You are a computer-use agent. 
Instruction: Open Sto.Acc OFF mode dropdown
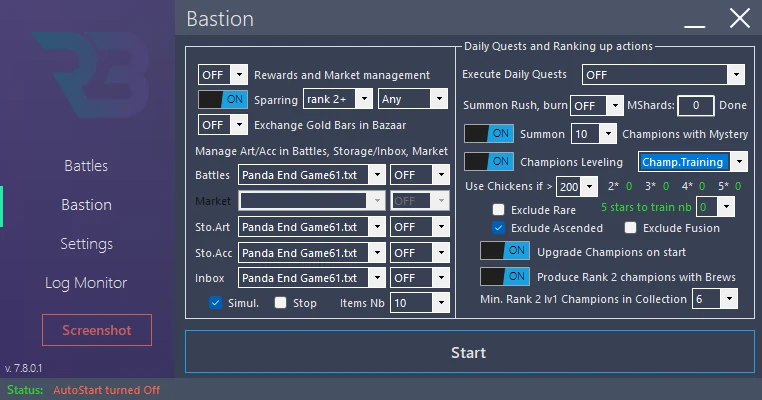click(x=420, y=253)
